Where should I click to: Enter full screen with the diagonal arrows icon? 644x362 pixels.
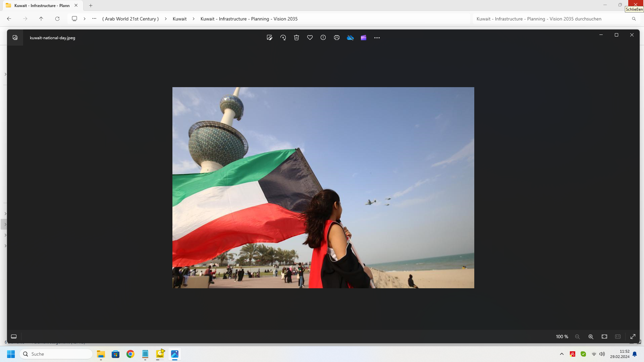(633, 337)
